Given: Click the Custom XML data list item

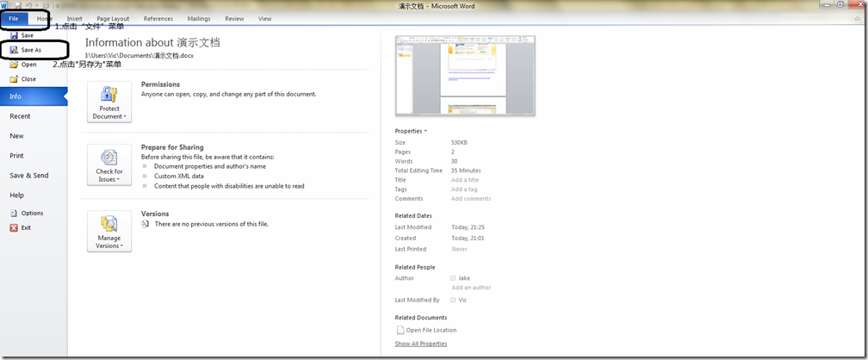Looking at the screenshot, I should pos(179,176).
